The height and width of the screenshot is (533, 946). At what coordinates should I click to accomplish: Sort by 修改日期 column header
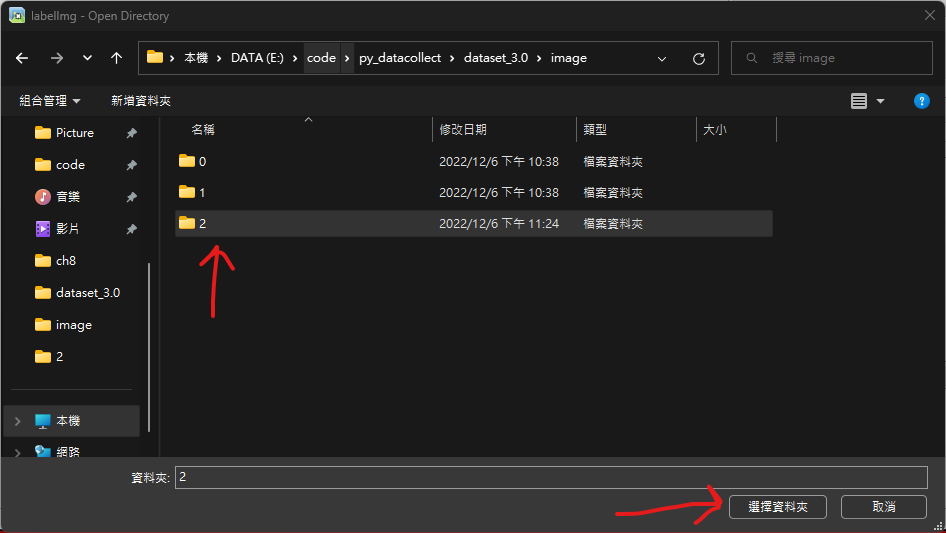point(463,130)
